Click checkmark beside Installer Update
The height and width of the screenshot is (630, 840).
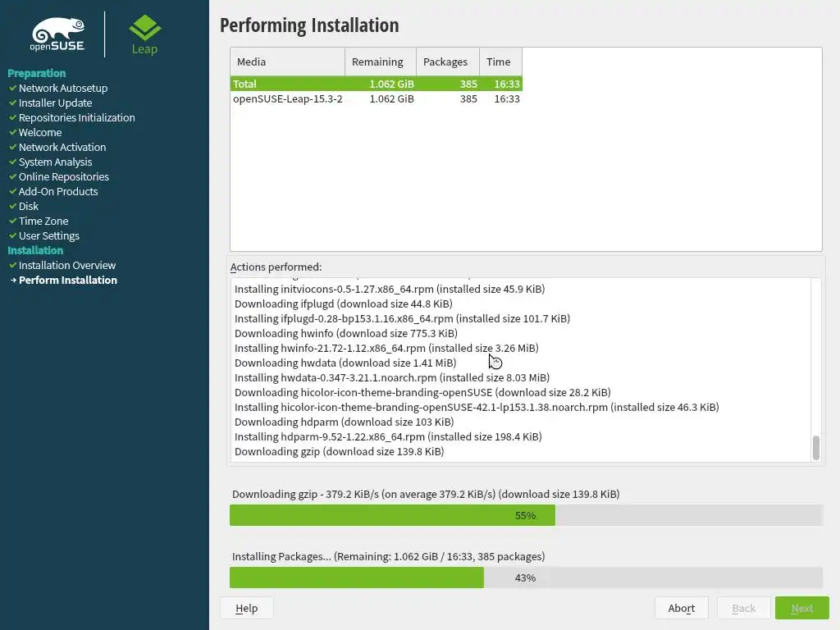click(x=13, y=103)
